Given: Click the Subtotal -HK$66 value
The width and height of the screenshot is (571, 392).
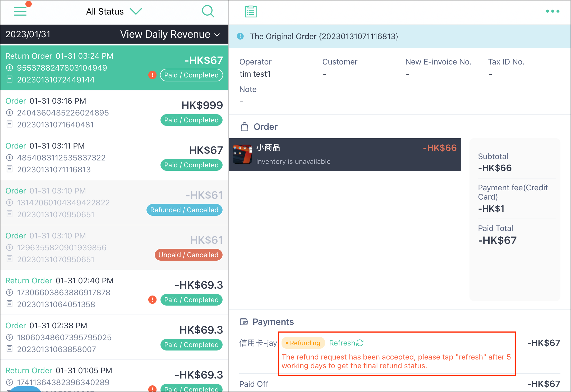Looking at the screenshot, I should pyautogui.click(x=495, y=168).
